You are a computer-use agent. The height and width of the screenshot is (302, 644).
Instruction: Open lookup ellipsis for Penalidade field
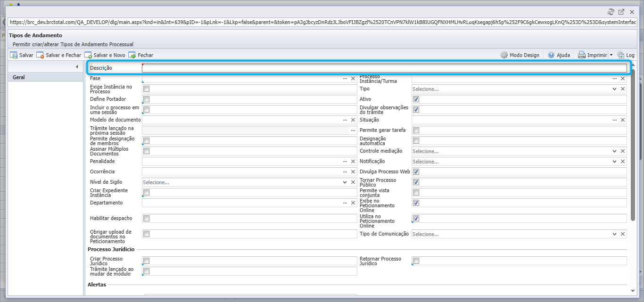click(345, 162)
